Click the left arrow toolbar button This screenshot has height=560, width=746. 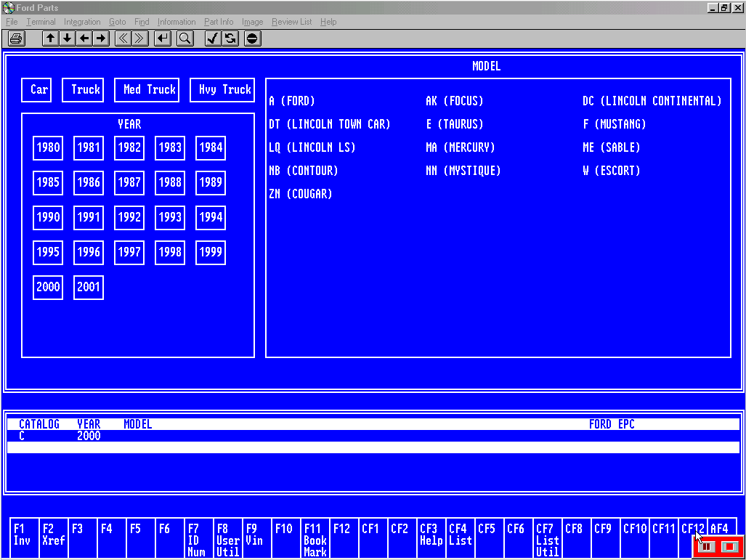coord(84,38)
